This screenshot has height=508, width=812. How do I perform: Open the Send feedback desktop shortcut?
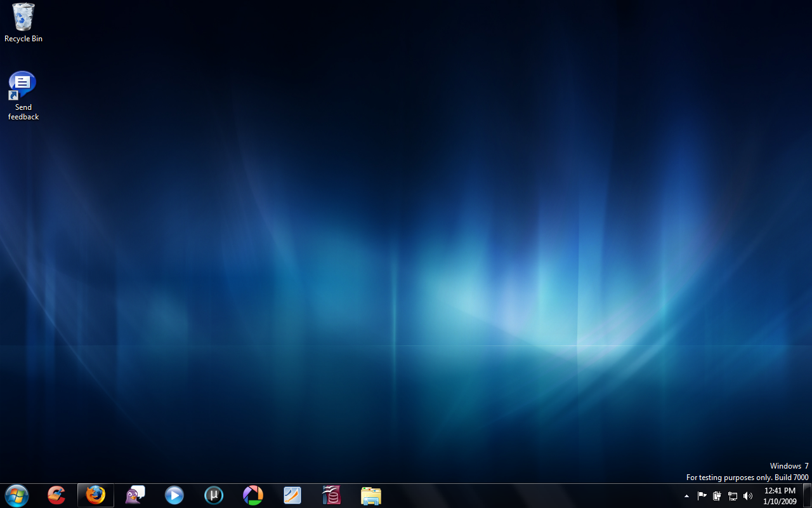click(x=23, y=86)
